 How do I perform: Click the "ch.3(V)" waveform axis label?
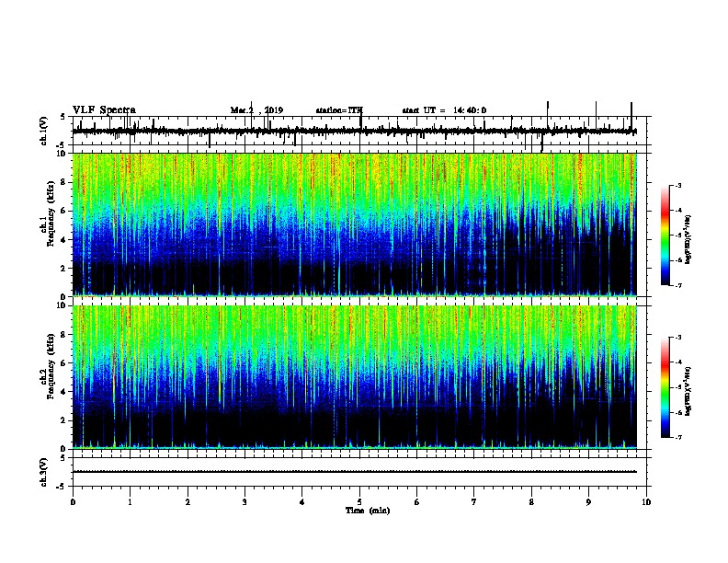tap(44, 472)
